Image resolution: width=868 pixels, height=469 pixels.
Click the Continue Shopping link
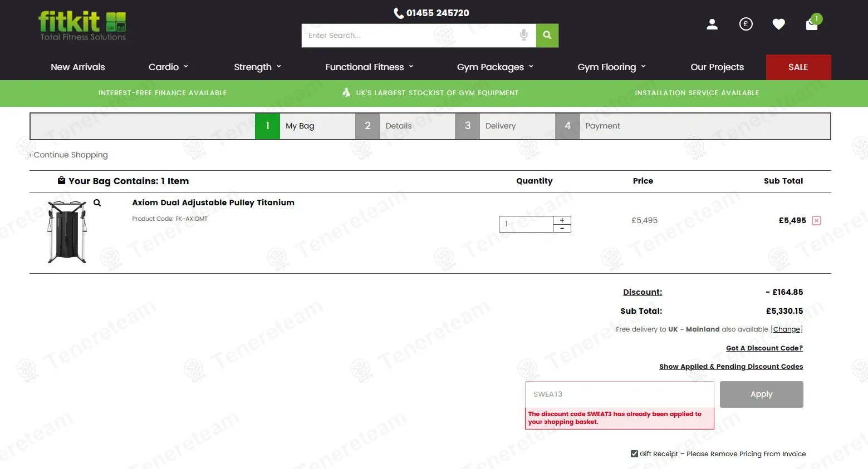tap(70, 155)
